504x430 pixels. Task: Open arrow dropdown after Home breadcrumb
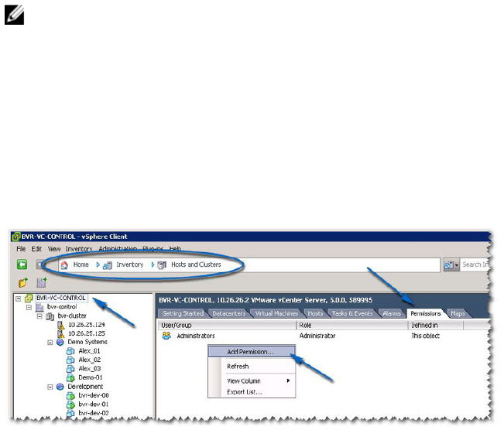point(98,265)
